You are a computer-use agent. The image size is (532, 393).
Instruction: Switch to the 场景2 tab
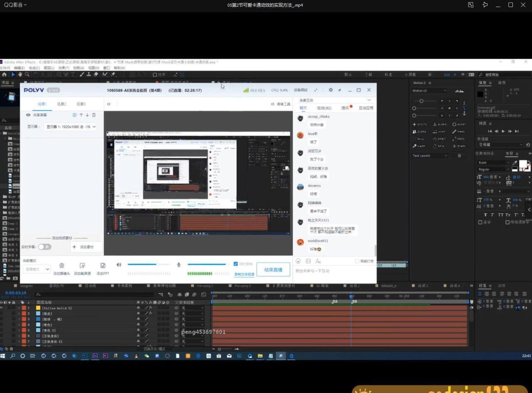62,104
